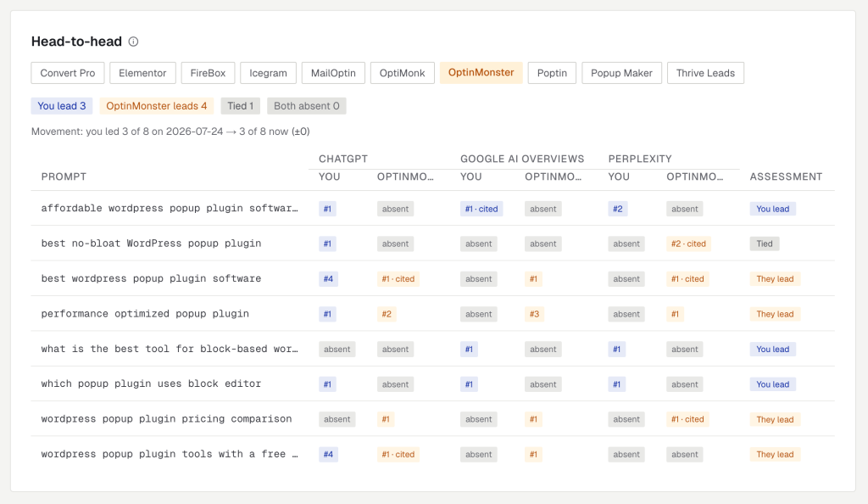Click the Head-to-head info icon
Image resolution: width=868 pixels, height=504 pixels.
click(x=133, y=42)
